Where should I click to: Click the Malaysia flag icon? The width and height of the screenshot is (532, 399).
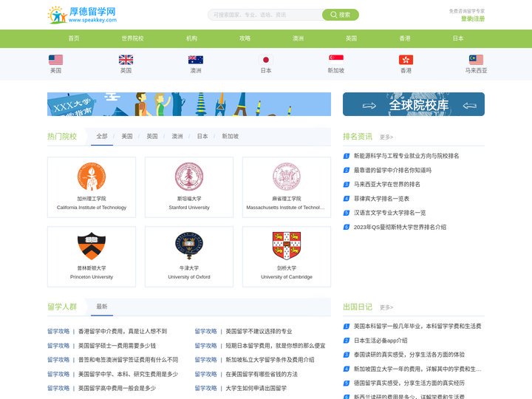point(476,60)
